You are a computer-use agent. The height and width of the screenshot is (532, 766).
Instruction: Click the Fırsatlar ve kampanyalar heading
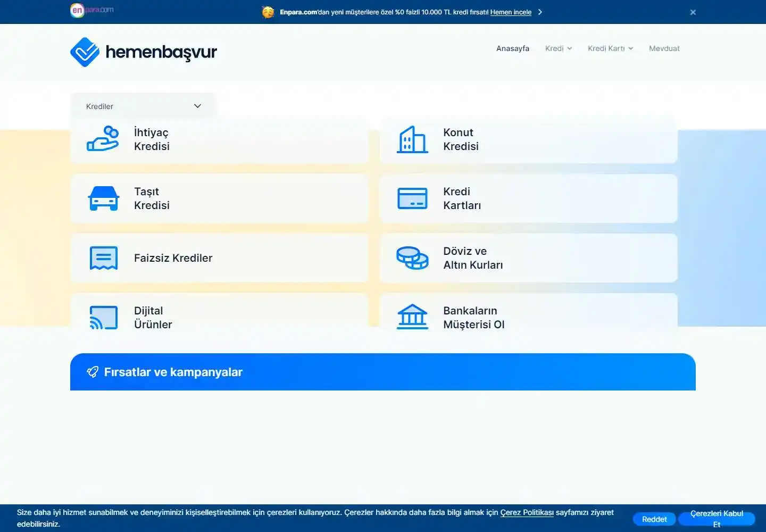point(173,372)
